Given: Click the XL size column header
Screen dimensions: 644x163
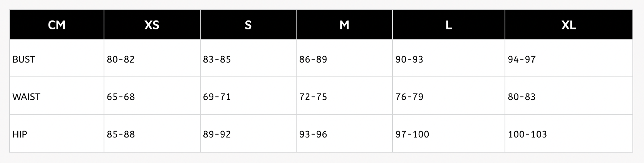Looking at the screenshot, I should (569, 25).
